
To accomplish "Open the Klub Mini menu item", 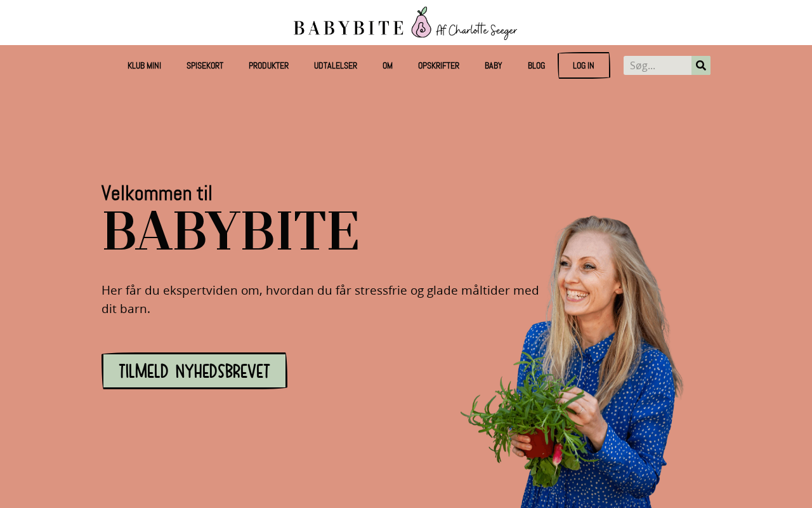I will 144,65.
